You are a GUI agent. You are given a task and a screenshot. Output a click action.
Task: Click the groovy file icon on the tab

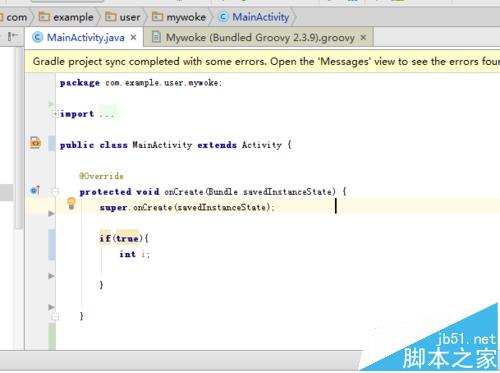point(156,37)
